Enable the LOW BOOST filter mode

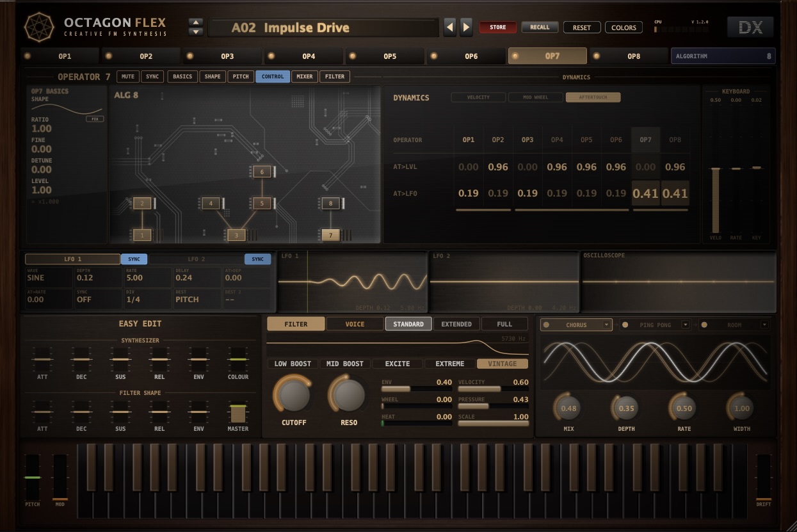[293, 364]
